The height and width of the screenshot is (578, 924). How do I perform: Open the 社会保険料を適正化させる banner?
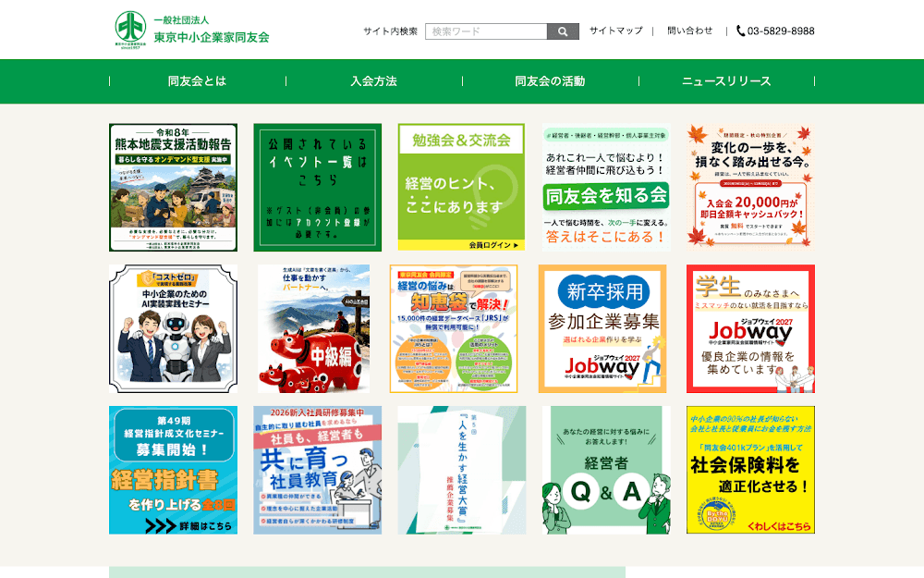coord(750,470)
